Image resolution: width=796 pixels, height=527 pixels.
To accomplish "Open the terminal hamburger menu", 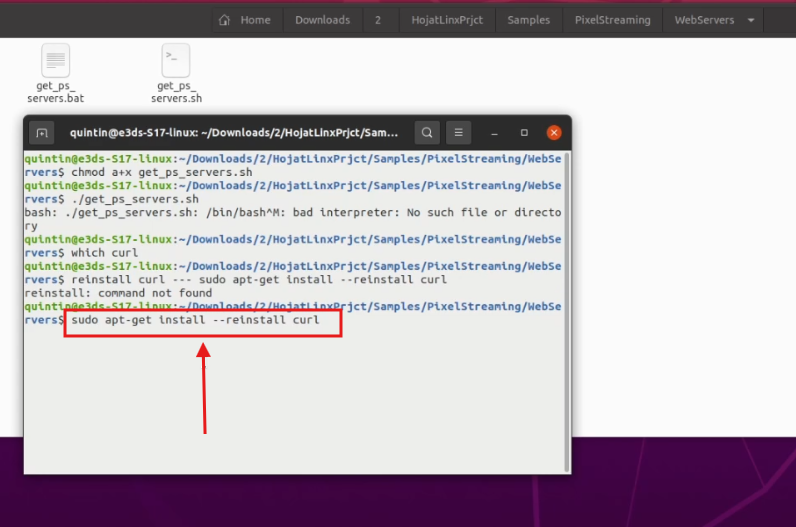I will point(458,132).
